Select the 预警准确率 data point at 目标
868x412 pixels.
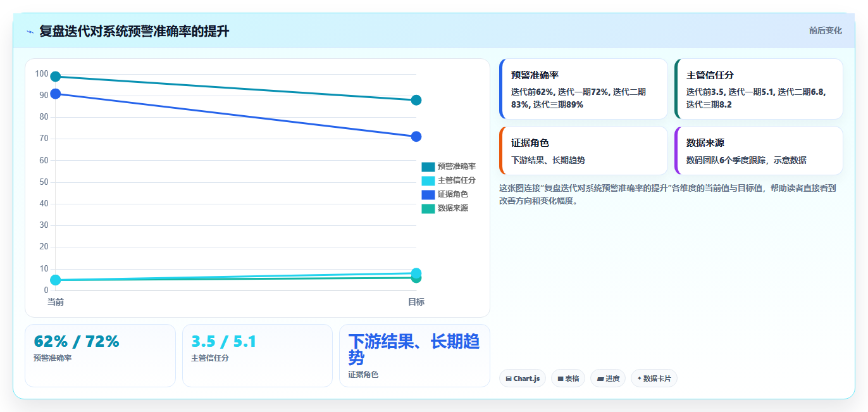click(416, 100)
